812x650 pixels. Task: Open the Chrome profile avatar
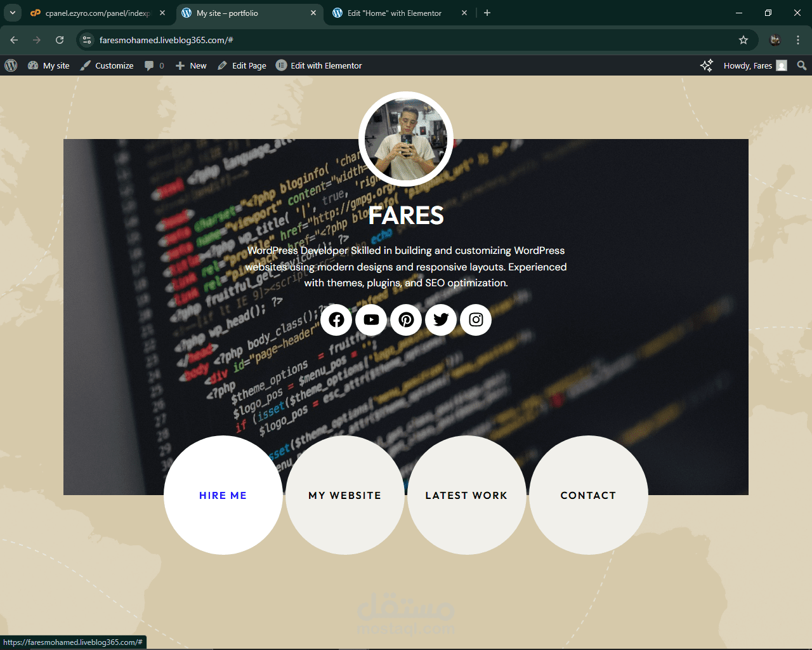click(x=775, y=40)
